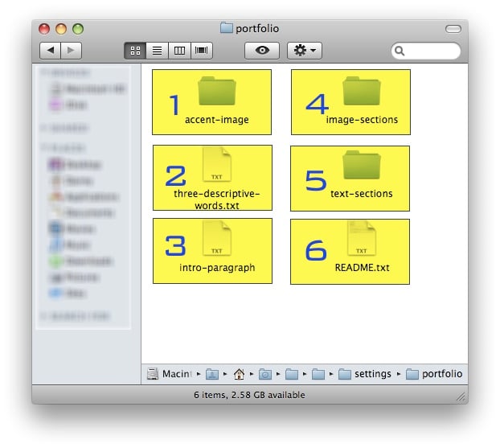Switch to list view
The width and height of the screenshot is (500, 448).
pos(158,51)
